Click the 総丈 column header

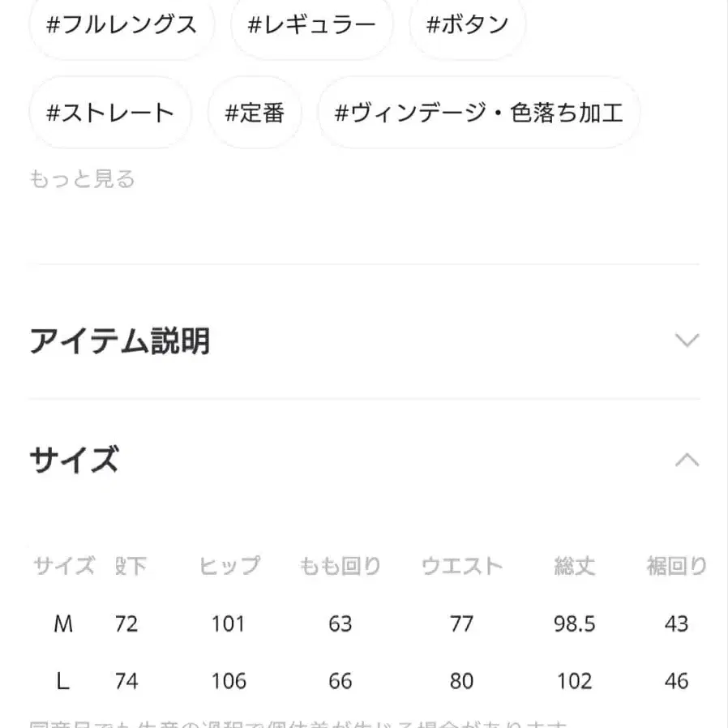click(574, 567)
